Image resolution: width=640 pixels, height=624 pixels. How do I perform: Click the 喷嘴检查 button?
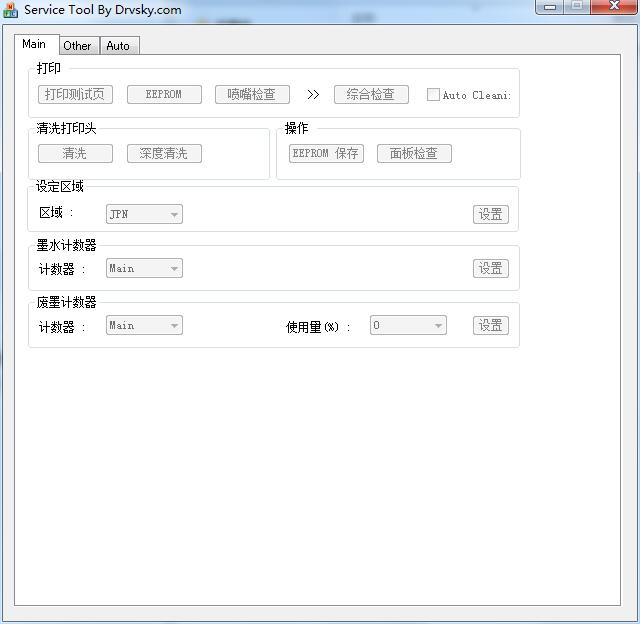tap(252, 94)
